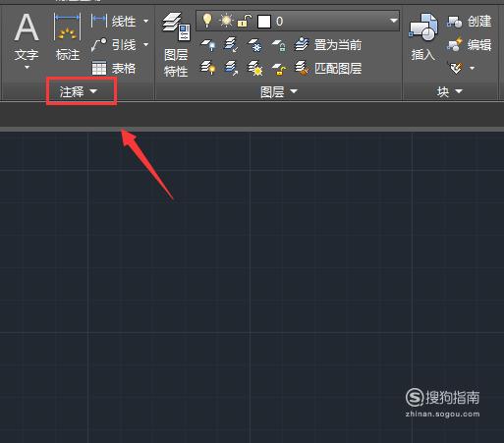Click the layer freeze icon with snowflake
504x443 pixels.
coord(254,45)
